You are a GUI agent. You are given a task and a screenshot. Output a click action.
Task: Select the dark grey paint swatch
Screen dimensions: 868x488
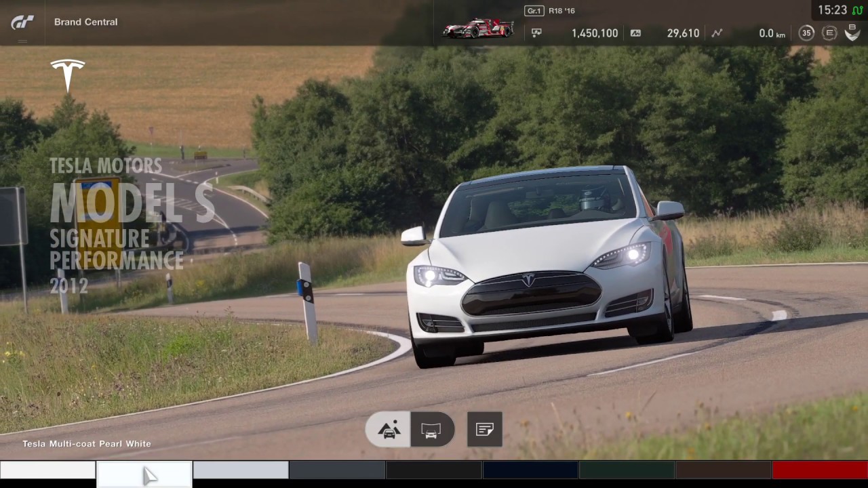coord(337,470)
